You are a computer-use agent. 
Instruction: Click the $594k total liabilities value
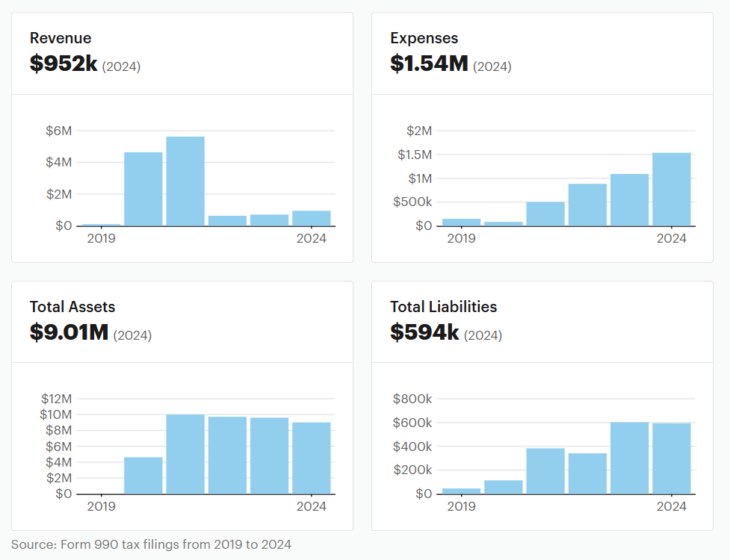click(424, 333)
